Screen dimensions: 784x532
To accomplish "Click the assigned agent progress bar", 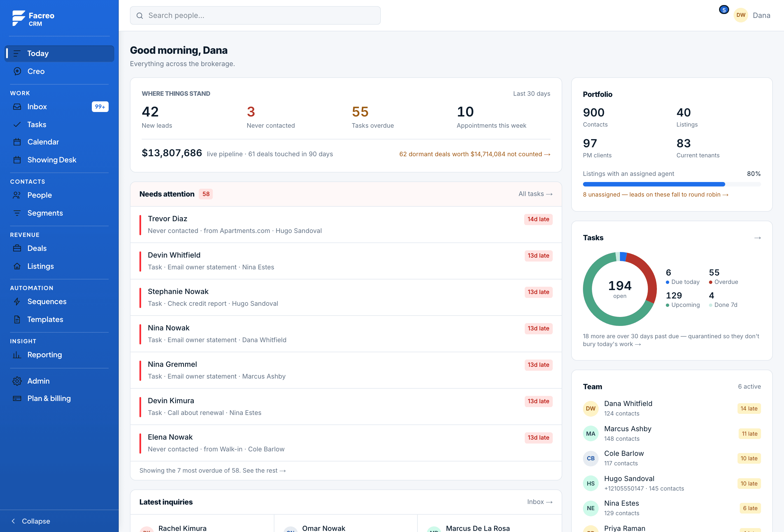I will (671, 184).
